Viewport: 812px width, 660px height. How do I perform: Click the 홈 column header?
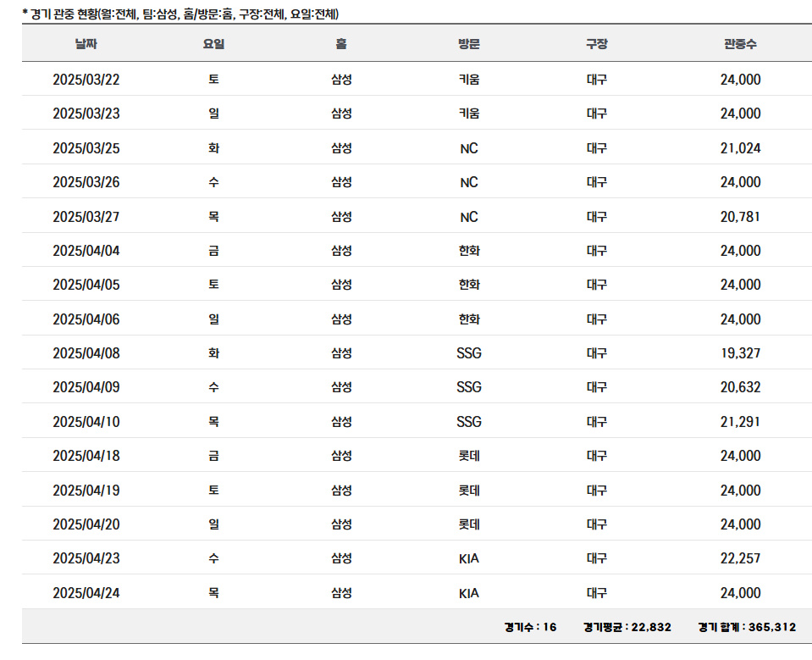[x=341, y=44]
